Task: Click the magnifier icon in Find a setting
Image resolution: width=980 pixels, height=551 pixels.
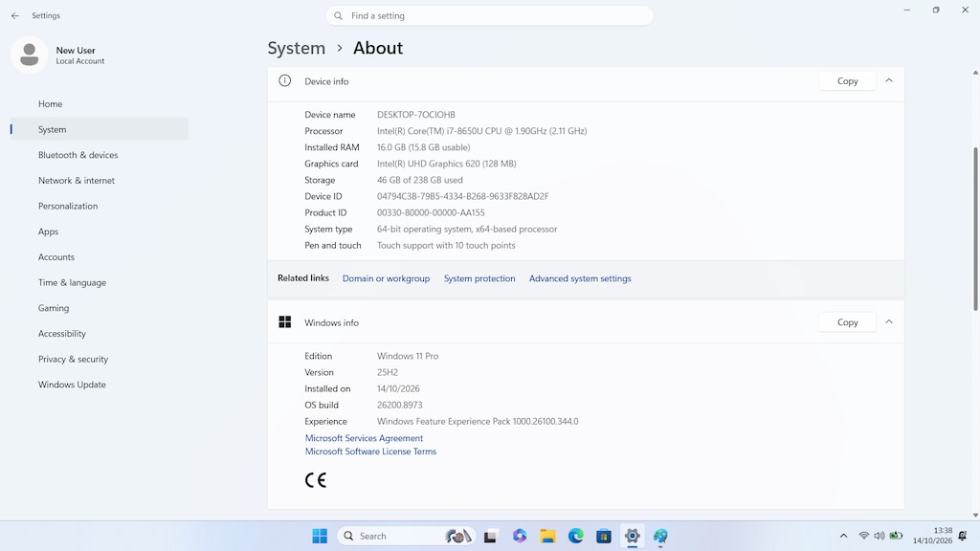Action: pos(338,15)
